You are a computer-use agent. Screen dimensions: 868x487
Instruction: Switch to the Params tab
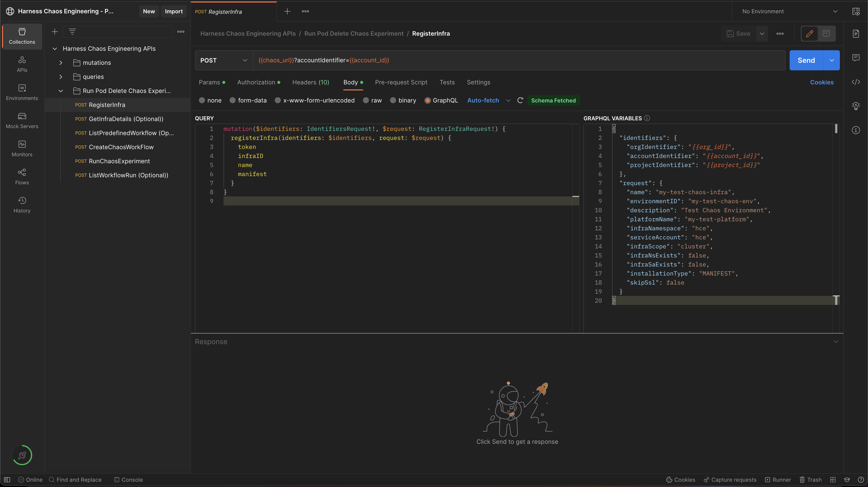pos(212,83)
